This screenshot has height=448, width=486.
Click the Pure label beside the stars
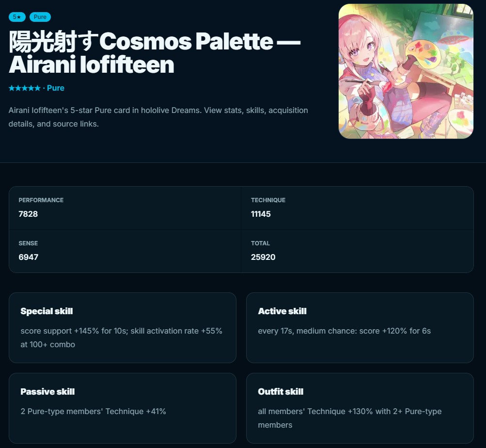click(x=56, y=88)
